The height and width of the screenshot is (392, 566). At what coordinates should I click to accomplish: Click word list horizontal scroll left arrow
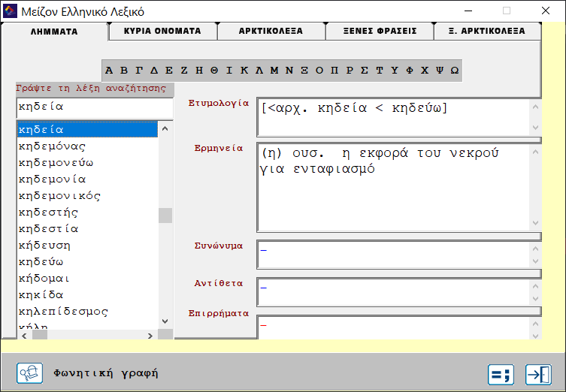[x=25, y=336]
